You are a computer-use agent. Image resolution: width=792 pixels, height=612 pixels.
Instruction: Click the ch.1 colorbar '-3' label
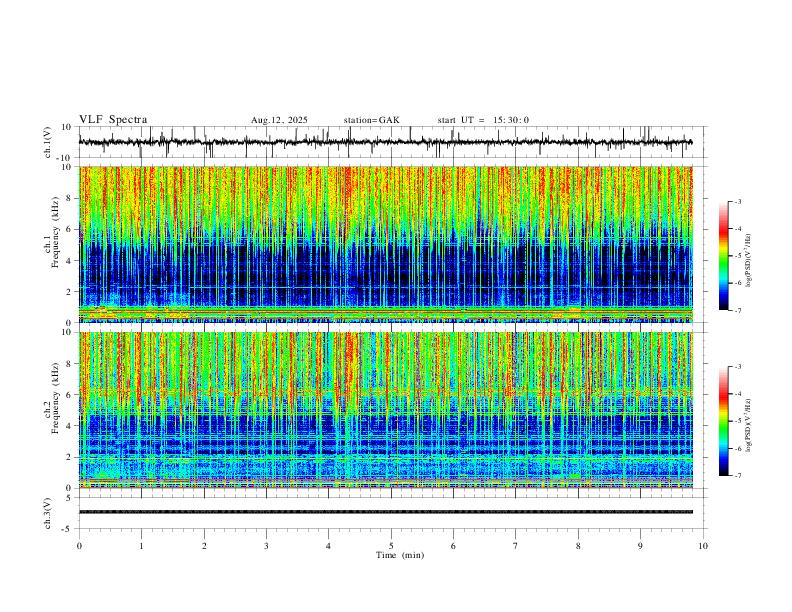click(737, 201)
